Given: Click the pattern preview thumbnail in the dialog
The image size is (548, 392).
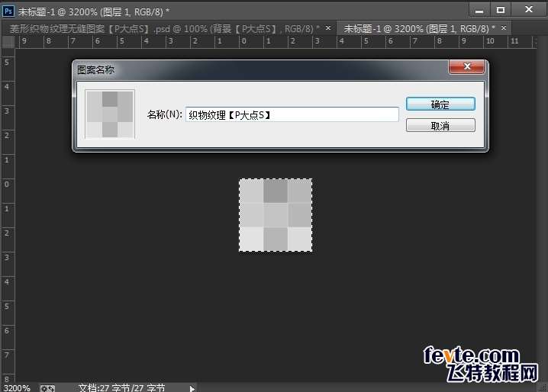Looking at the screenshot, I should [x=110, y=114].
